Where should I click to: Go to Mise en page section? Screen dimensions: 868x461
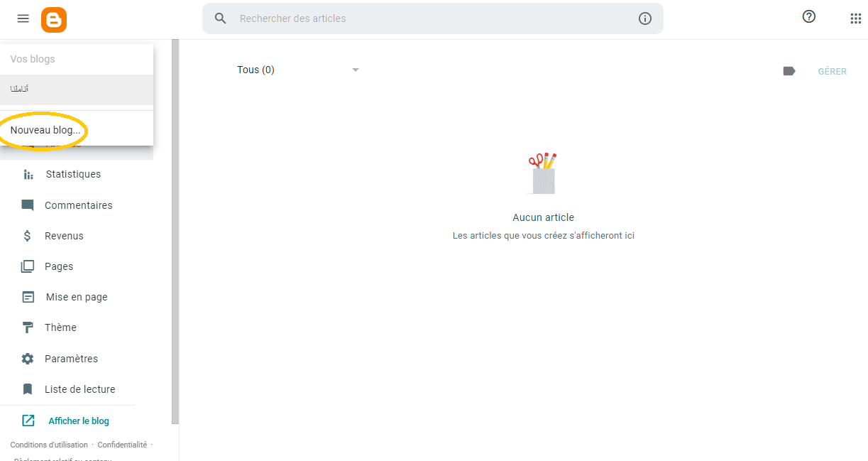[x=77, y=297]
